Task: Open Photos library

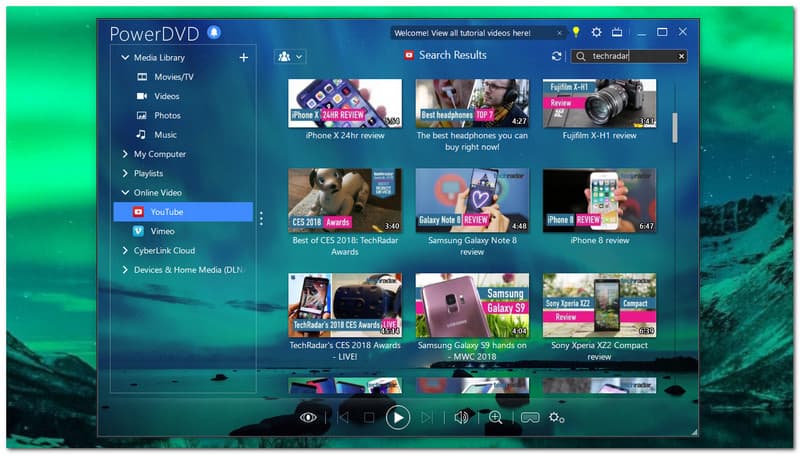Action: pos(167,116)
